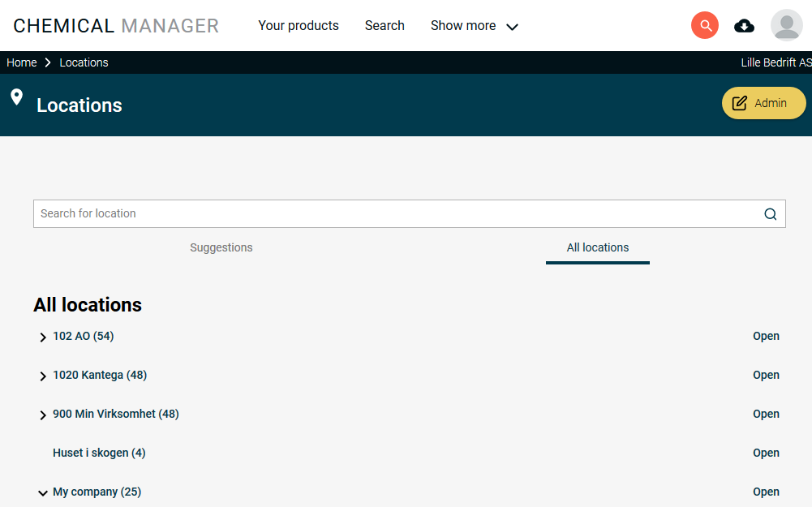Expand the 102 AO location chevron
This screenshot has height=507, width=812.
pos(42,337)
